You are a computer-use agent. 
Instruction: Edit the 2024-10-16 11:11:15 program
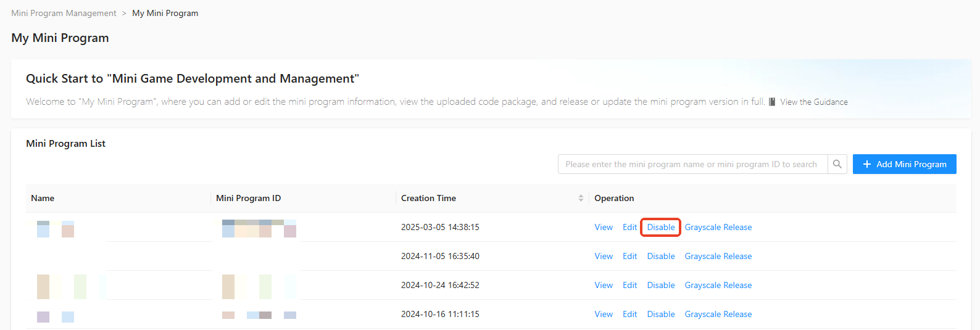coord(629,314)
